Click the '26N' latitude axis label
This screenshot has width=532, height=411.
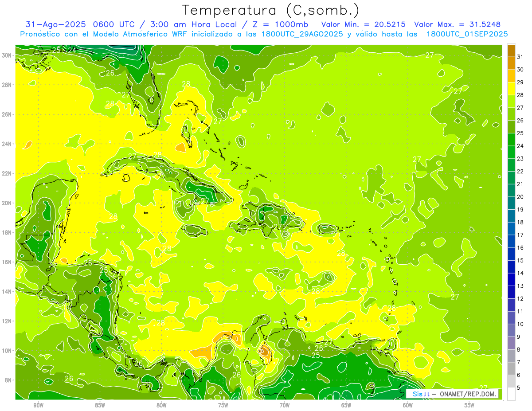click(7, 114)
